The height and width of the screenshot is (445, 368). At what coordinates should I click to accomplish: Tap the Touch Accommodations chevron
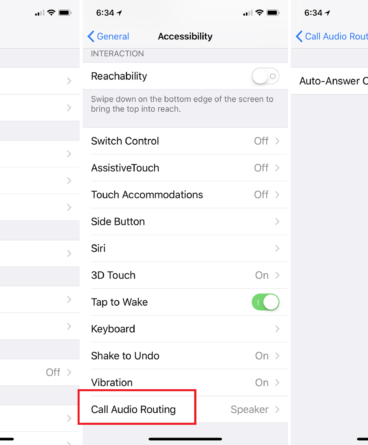coord(277,195)
